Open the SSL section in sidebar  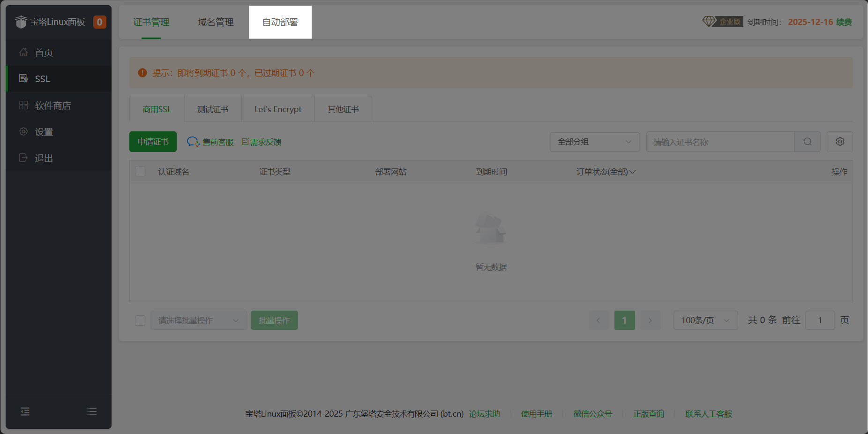pyautogui.click(x=42, y=78)
